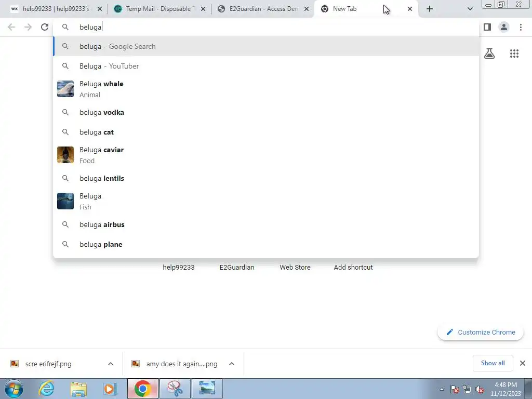The height and width of the screenshot is (399, 532).
Task: Select the Beluga whale Animal suggestion
Action: point(266,89)
